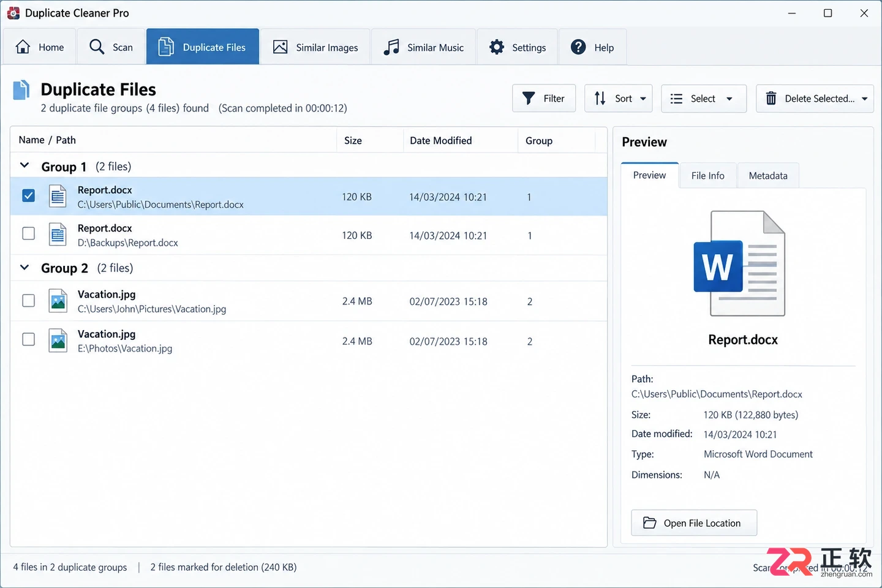Click the Help question mark icon
The width and height of the screenshot is (882, 588).
[x=578, y=47]
